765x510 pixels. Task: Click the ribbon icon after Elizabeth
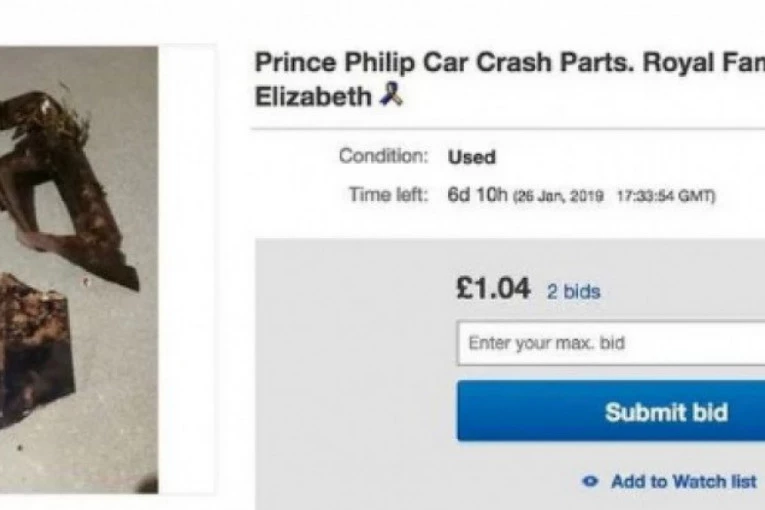(x=392, y=97)
